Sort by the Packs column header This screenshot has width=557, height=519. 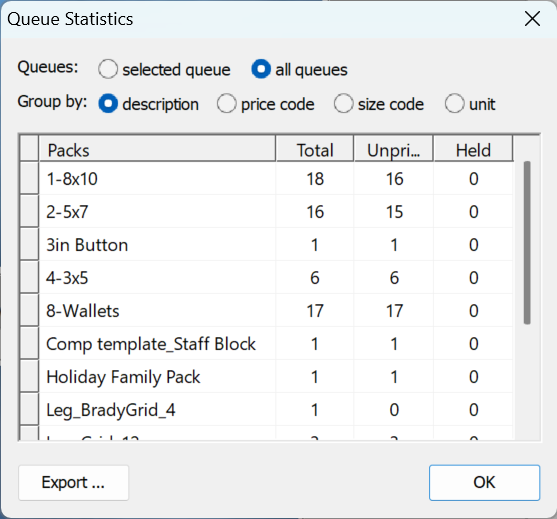coord(157,149)
